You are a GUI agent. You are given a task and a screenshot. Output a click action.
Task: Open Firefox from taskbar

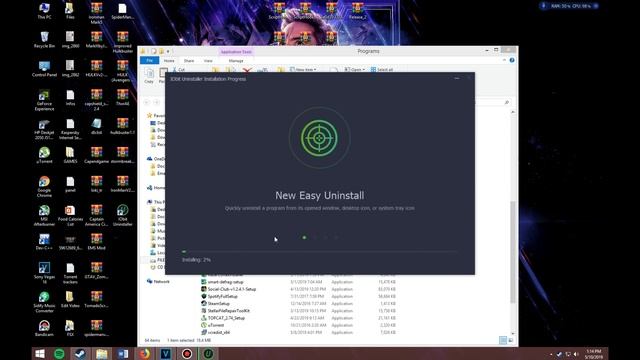[x=144, y=353]
